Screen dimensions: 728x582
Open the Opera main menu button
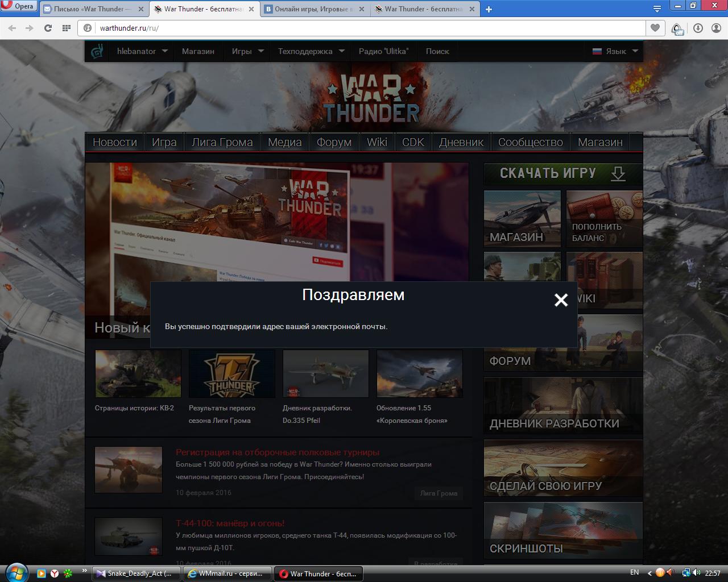click(x=19, y=7)
